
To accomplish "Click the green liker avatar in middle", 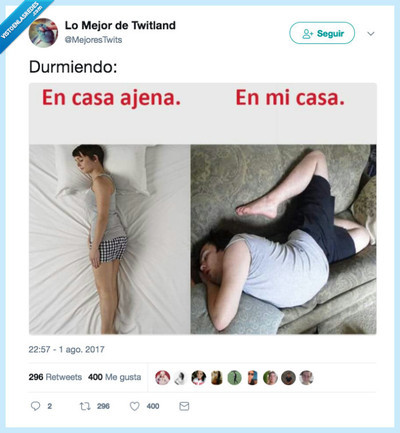I will [x=235, y=378].
